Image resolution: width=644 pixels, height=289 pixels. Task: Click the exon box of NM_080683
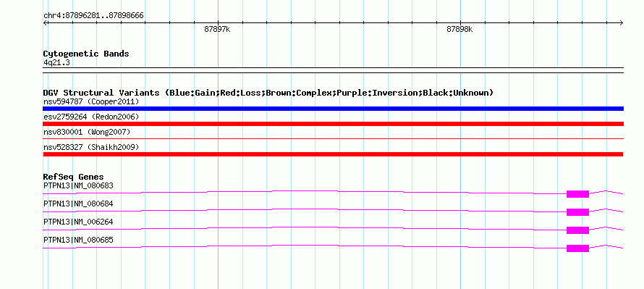pyautogui.click(x=577, y=194)
